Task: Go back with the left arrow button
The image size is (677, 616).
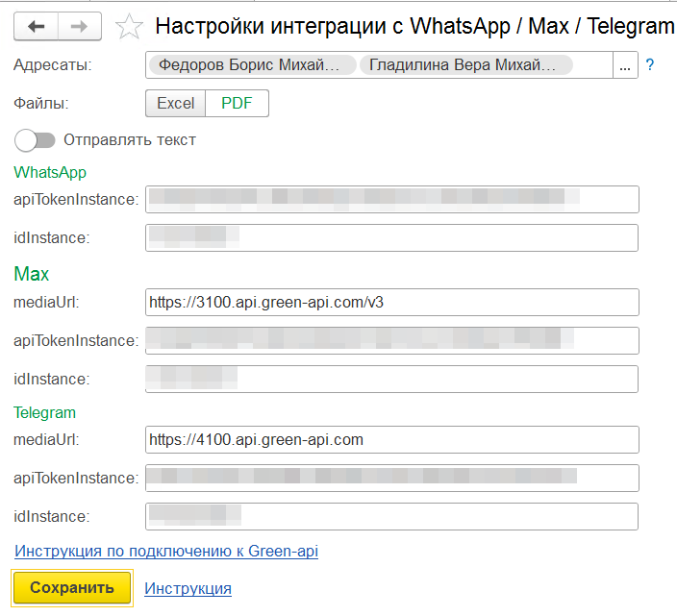Action: [x=37, y=26]
